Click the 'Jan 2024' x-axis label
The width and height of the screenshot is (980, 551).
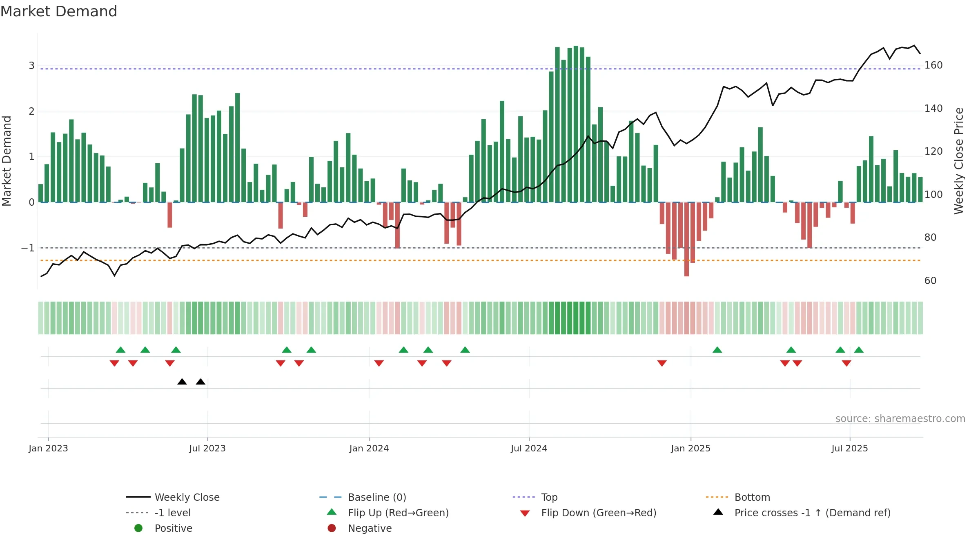tap(369, 448)
